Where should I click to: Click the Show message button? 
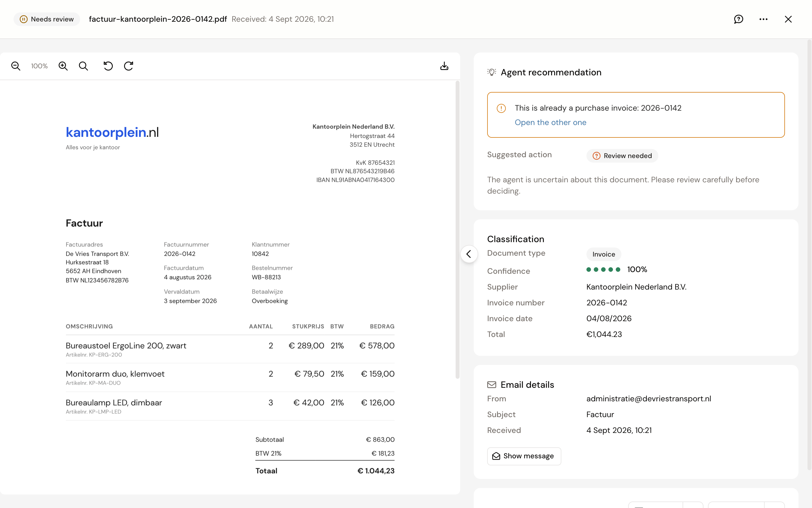coord(524,456)
